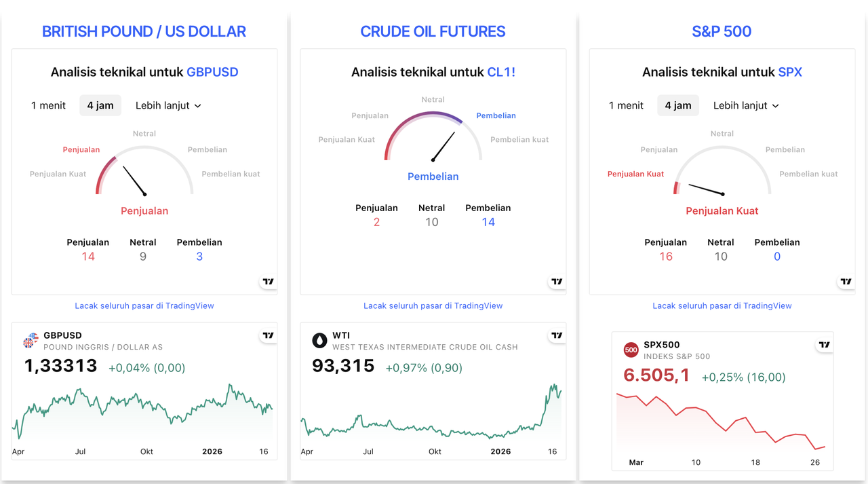Screen dimensions: 868x484
Task: Click SPX Penjualan count 16
Action: 666,257
